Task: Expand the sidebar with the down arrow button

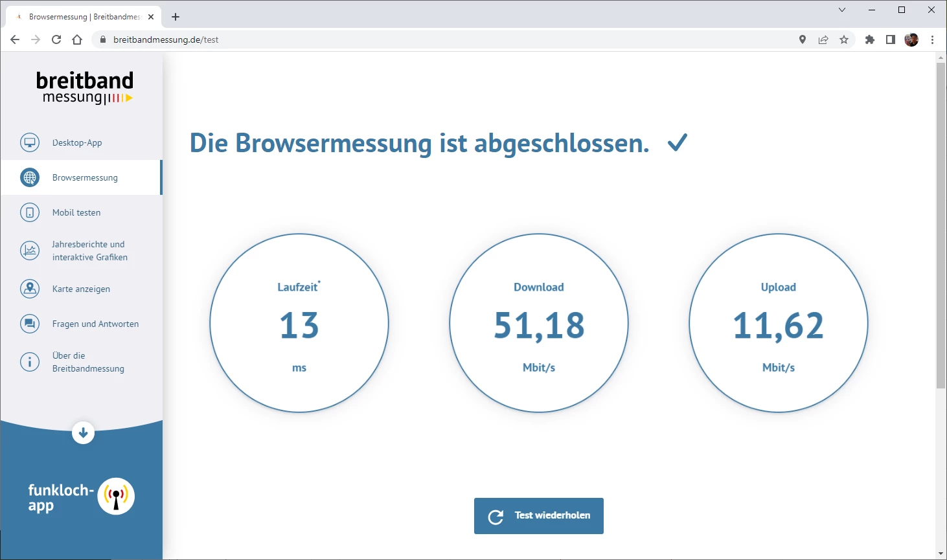Action: (83, 432)
